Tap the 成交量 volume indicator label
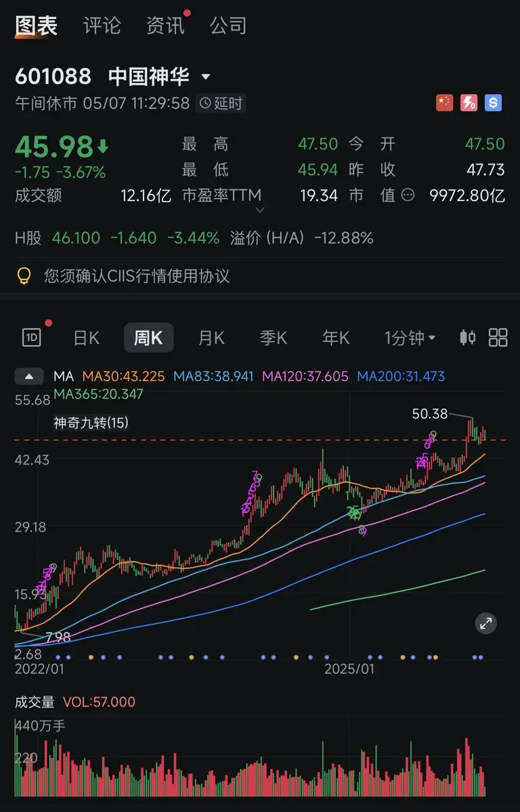The image size is (520, 812). (x=35, y=702)
